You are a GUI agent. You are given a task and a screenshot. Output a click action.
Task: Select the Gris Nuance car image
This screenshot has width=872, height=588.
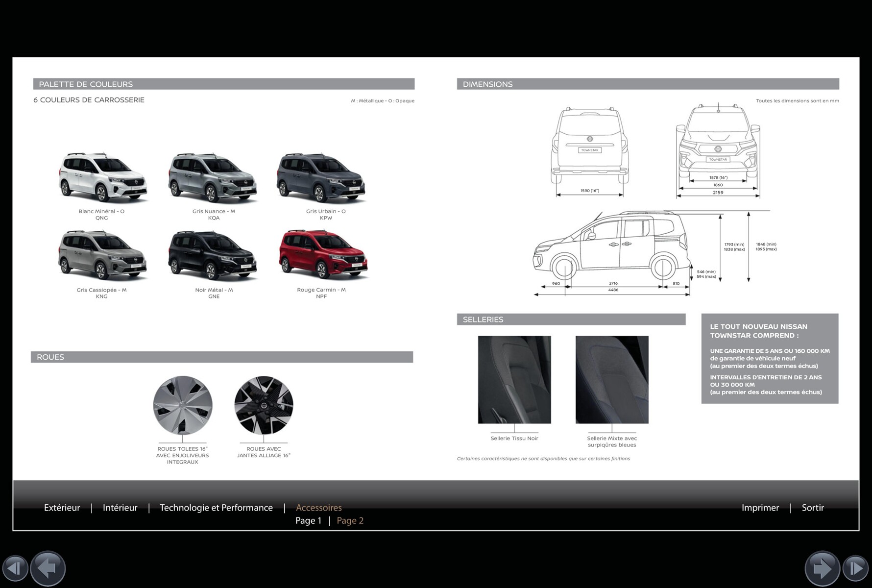pyautogui.click(x=213, y=177)
